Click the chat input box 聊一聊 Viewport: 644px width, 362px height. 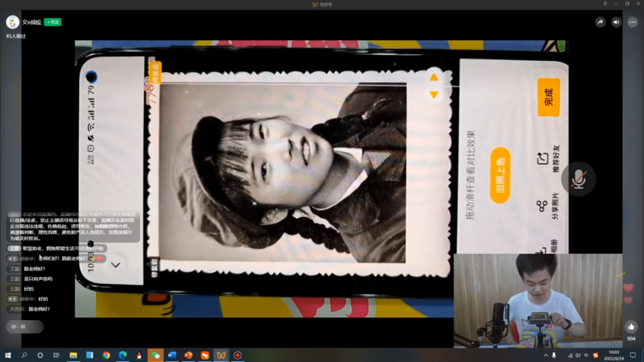(x=24, y=327)
